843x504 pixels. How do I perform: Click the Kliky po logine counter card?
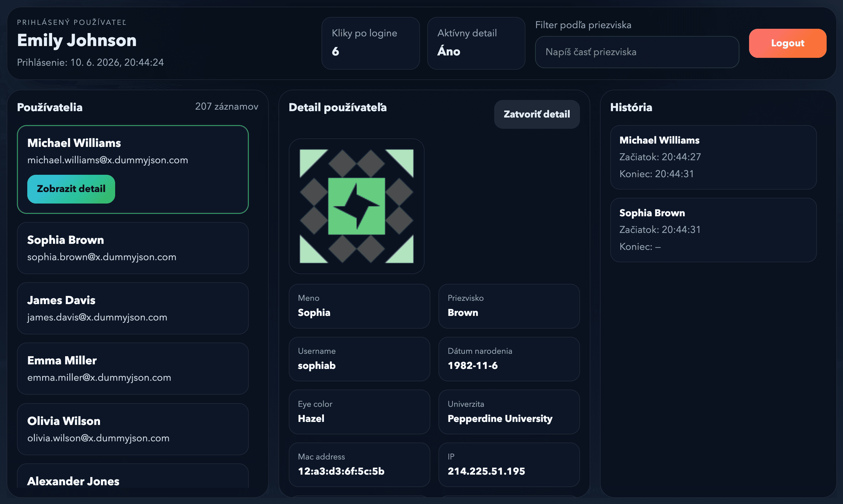coord(370,43)
